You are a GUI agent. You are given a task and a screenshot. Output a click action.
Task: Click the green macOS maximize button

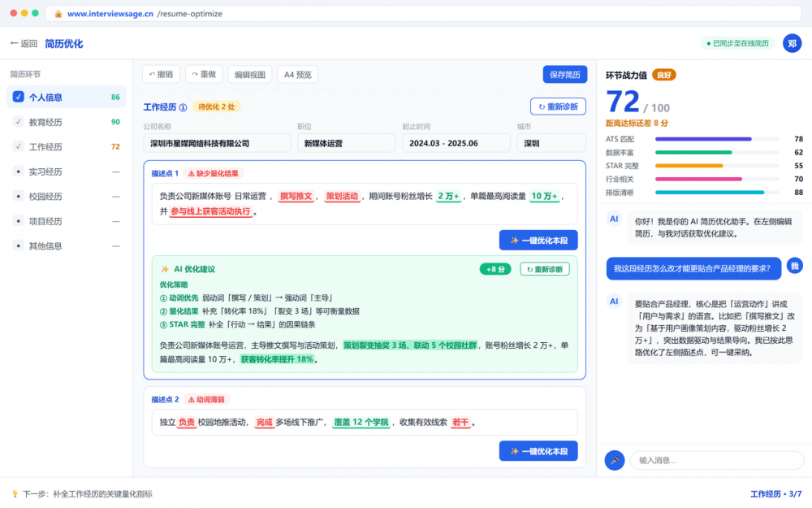point(35,13)
